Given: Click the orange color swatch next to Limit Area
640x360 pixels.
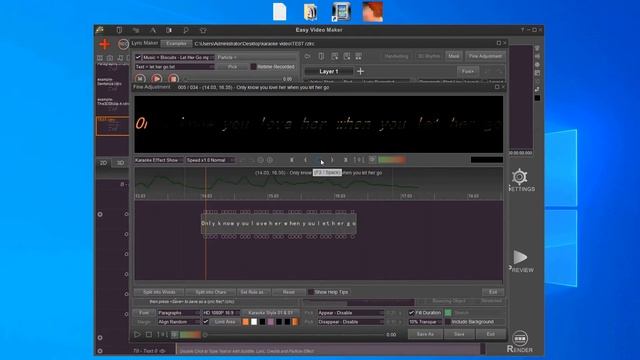Looking at the screenshot, I should point(245,322).
